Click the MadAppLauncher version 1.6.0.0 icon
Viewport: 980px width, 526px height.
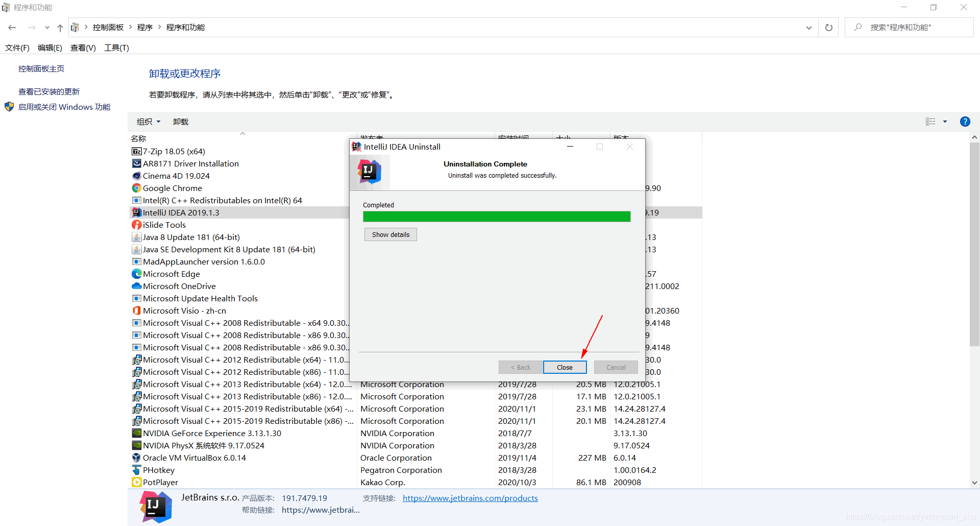point(137,261)
